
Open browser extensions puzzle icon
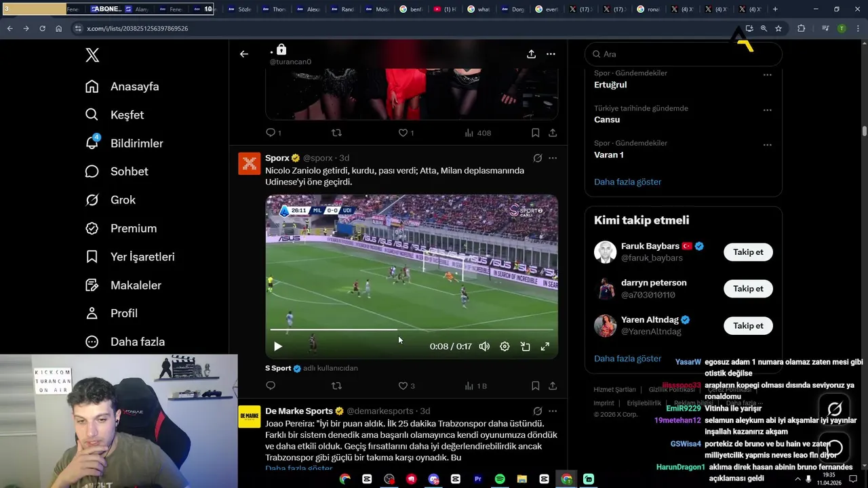[x=802, y=28]
